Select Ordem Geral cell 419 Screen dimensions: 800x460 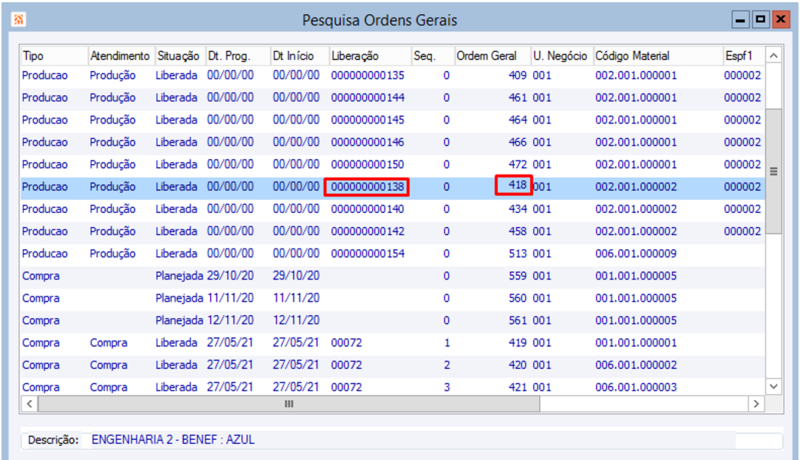(x=517, y=343)
